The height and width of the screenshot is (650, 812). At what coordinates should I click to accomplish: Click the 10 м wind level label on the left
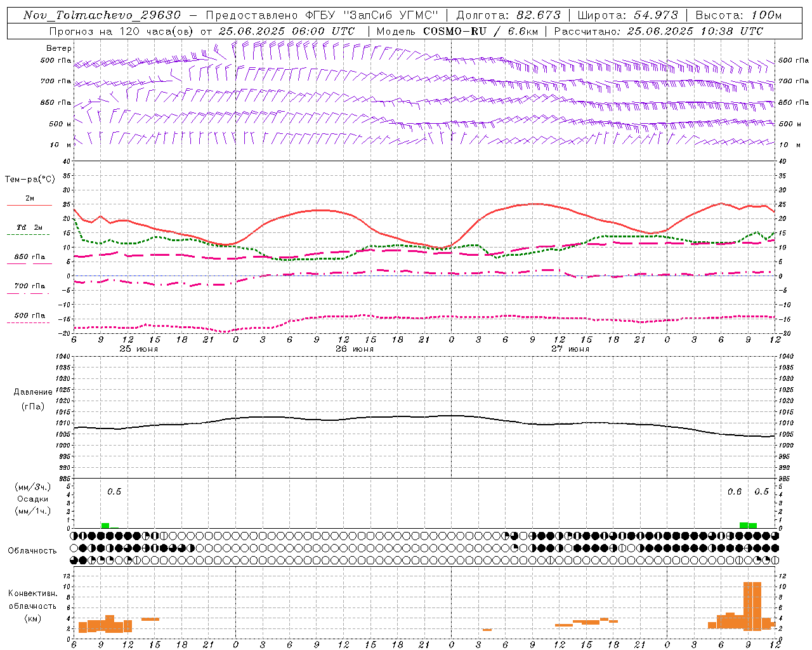(x=62, y=145)
